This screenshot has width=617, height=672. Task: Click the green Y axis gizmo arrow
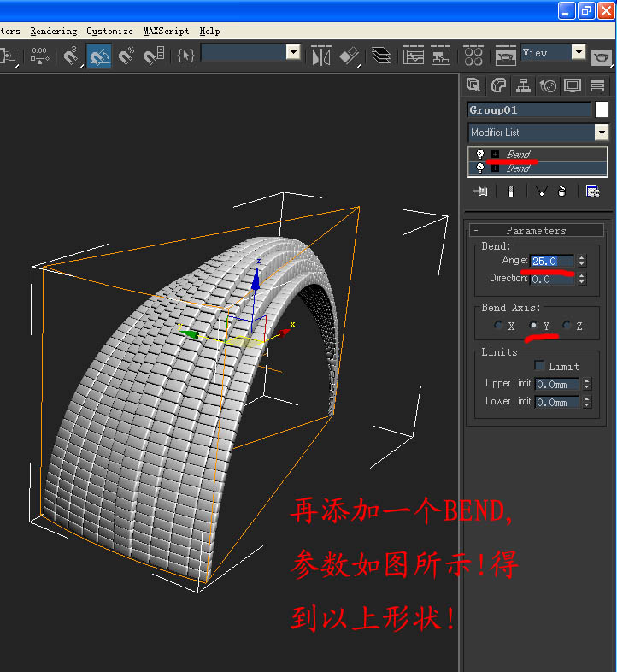[x=190, y=333]
